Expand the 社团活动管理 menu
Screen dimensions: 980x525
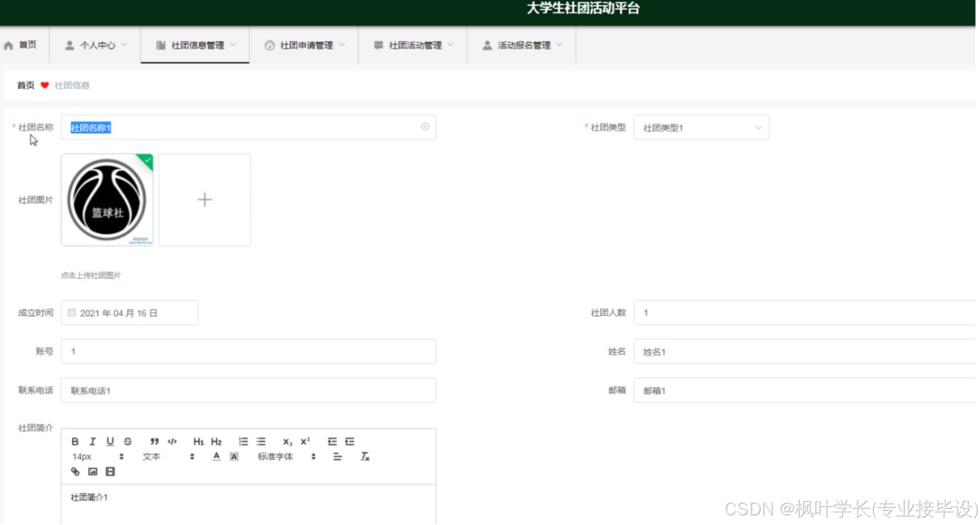413,45
